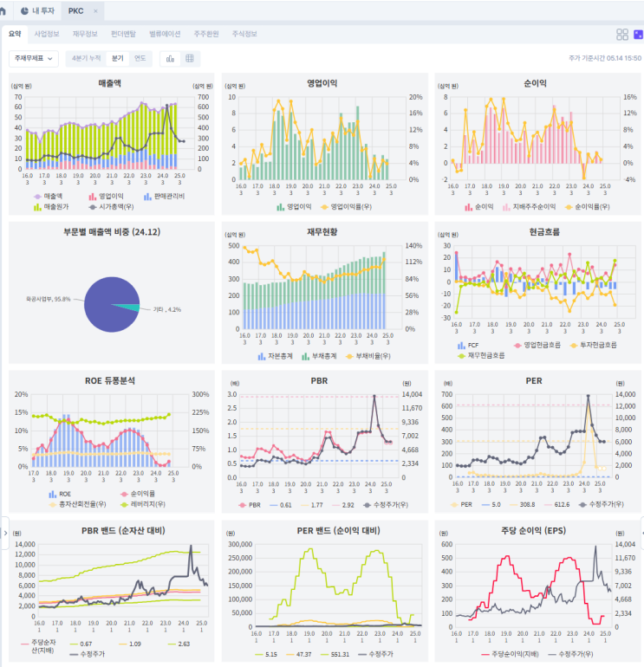This screenshot has height=667, width=644.
Task: Click the PBR 밴드 (순자산 대비) title
Action: [123, 530]
